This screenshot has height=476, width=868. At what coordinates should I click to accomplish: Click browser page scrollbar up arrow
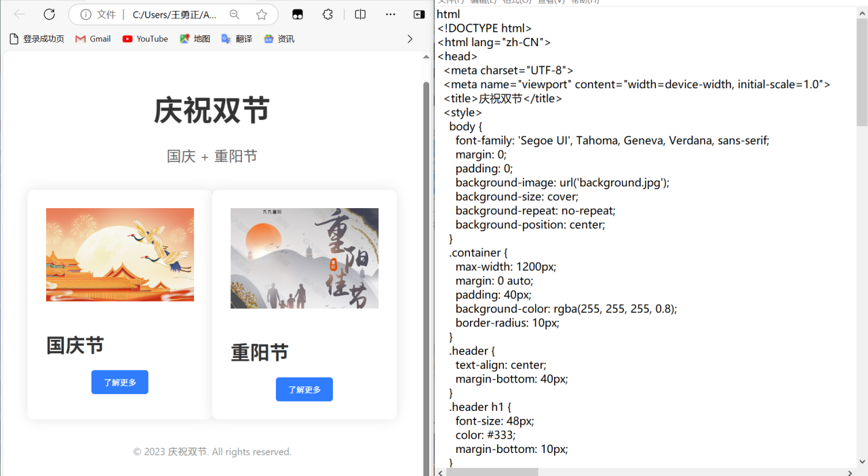click(x=426, y=58)
